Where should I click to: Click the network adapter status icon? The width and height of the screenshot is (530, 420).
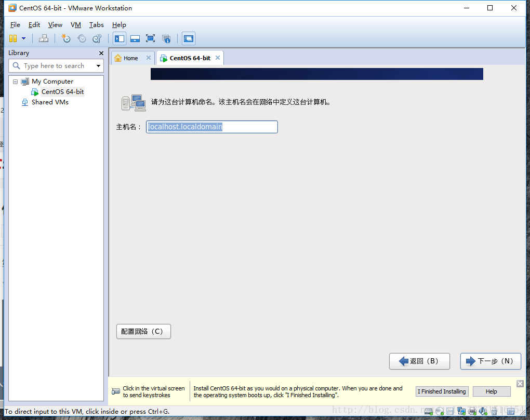(461, 411)
